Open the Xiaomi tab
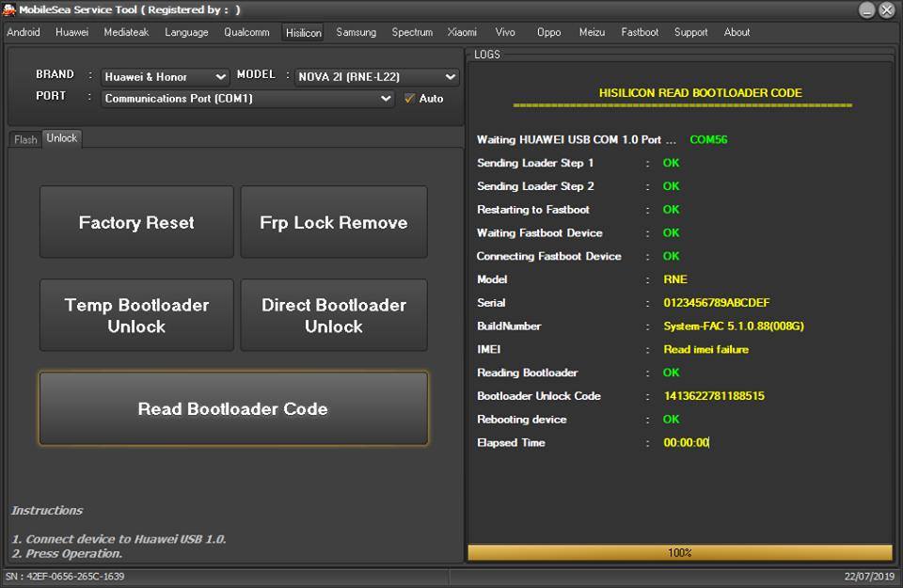 click(462, 32)
